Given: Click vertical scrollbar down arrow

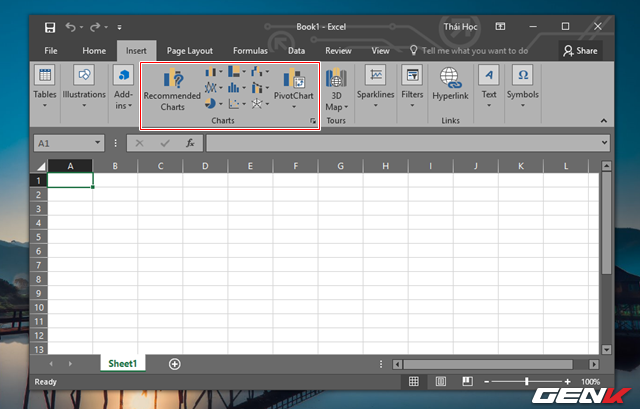Looking at the screenshot, I should 606,349.
